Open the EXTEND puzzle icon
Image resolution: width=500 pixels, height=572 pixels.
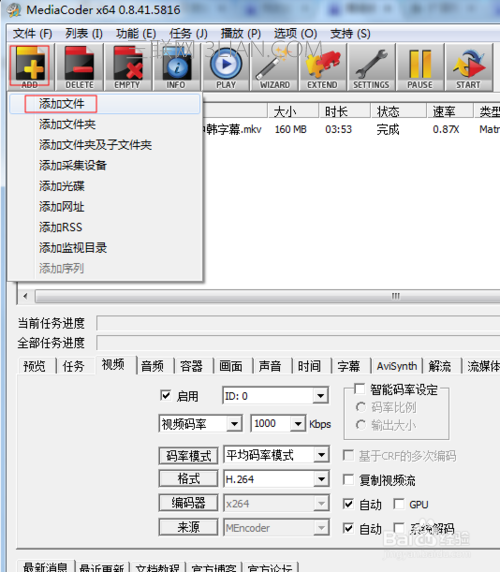click(x=323, y=67)
